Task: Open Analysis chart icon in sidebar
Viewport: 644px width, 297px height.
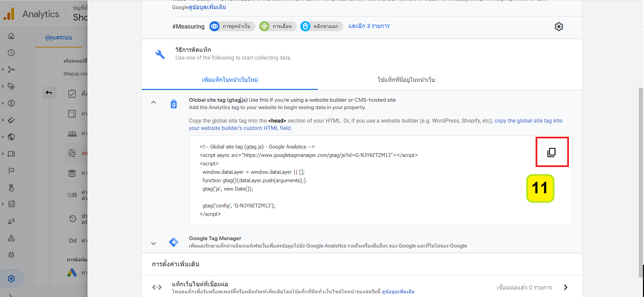Action: point(11,204)
